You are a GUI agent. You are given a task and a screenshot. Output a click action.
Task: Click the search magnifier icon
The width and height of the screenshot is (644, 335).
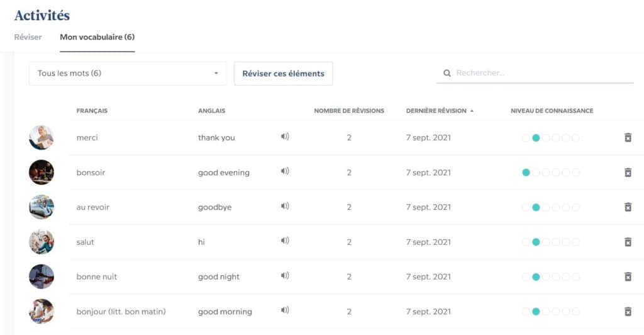tap(447, 73)
